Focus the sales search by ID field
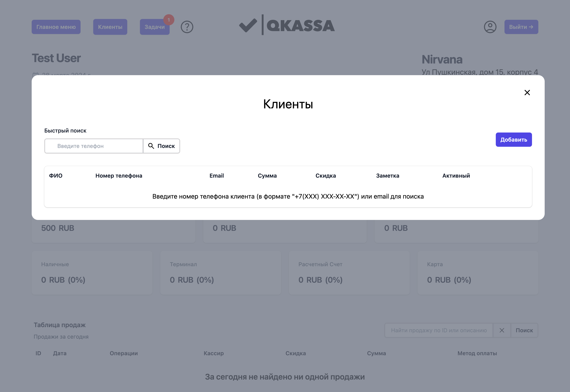570x392 pixels. click(x=439, y=330)
